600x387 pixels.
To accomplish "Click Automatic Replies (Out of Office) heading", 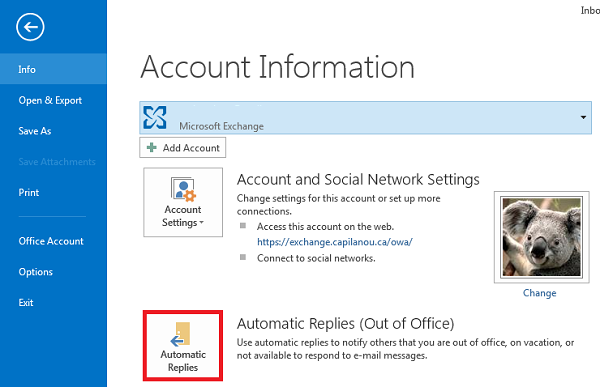I will tap(346, 324).
